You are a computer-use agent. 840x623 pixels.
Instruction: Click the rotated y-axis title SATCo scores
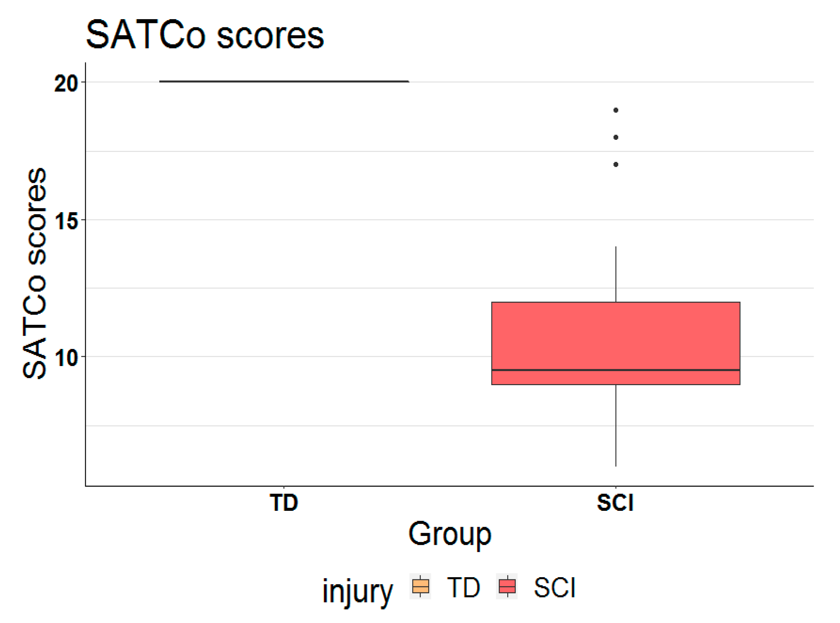pyautogui.click(x=34, y=273)
